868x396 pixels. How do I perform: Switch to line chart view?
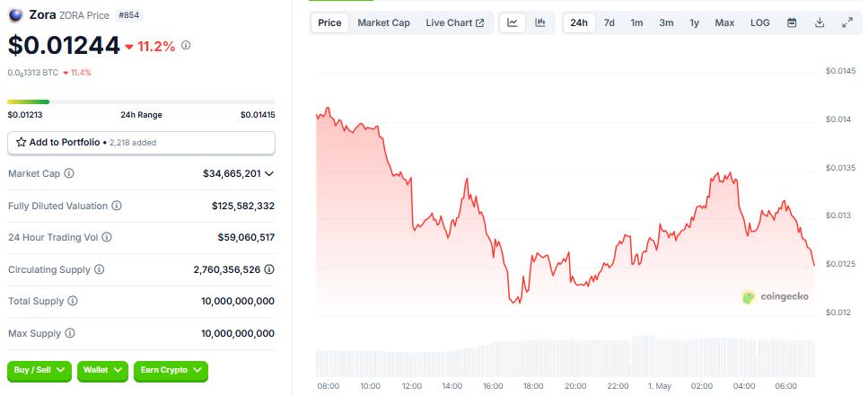pyautogui.click(x=512, y=22)
